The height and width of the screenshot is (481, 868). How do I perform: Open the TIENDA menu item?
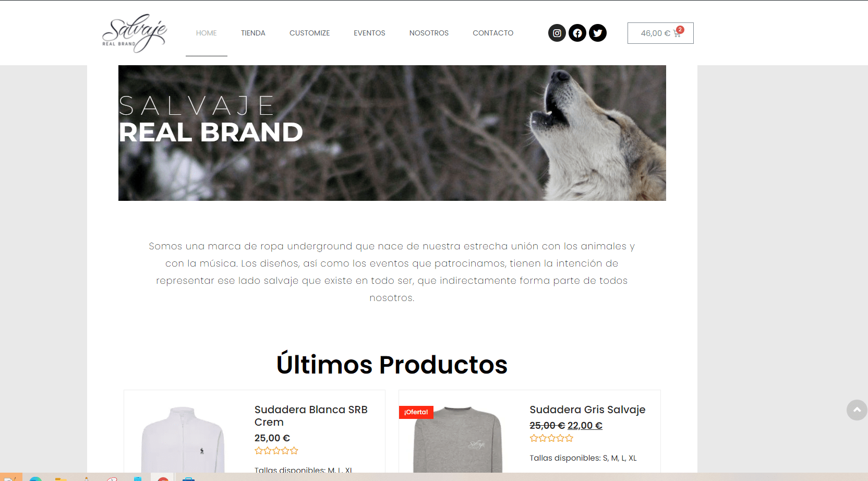[x=253, y=33]
